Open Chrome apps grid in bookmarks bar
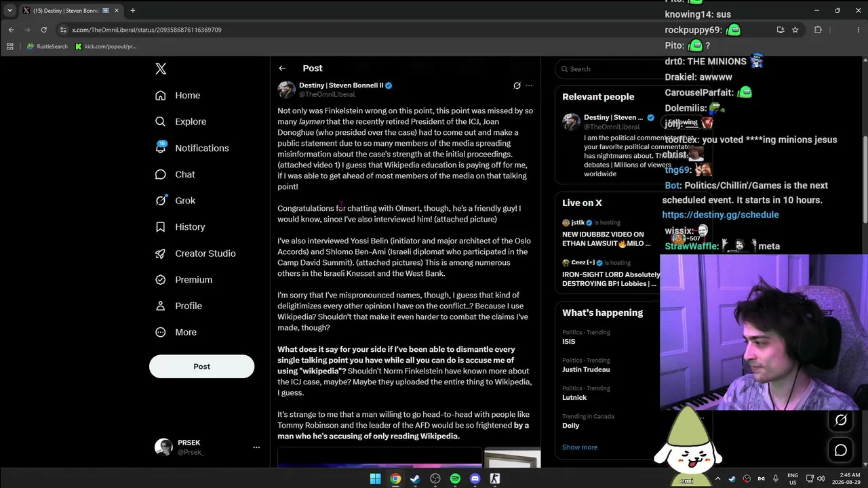The height and width of the screenshot is (488, 868). coord(9,47)
